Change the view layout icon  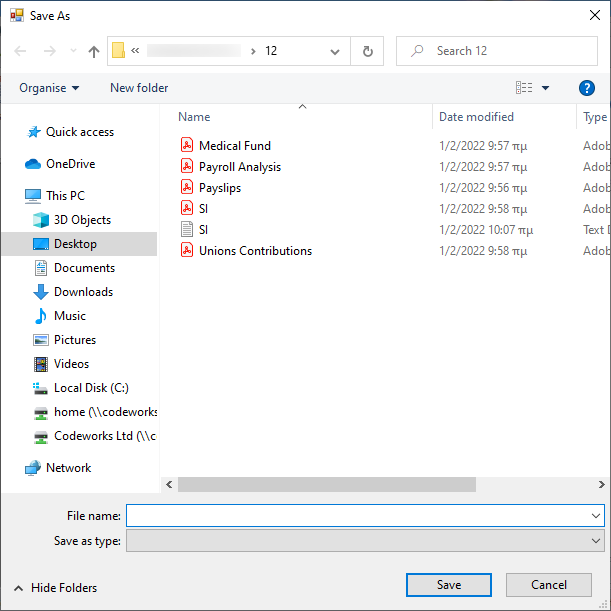524,88
